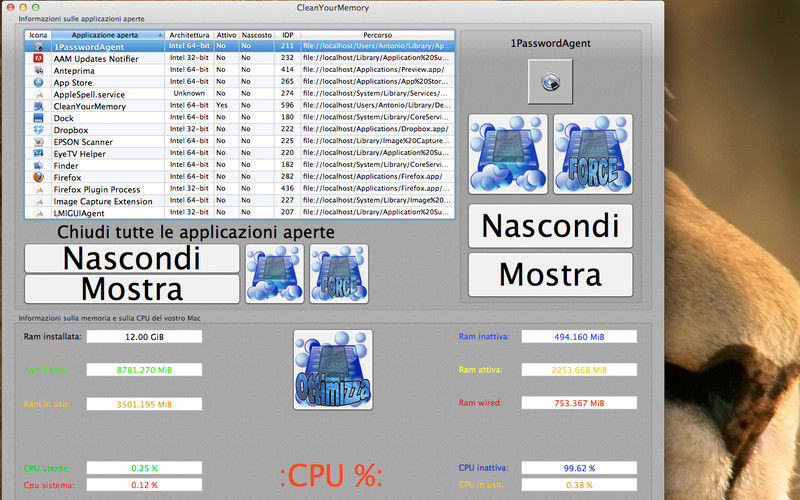800x500 pixels.
Task: Sort by Percorso column header
Action: tap(378, 35)
